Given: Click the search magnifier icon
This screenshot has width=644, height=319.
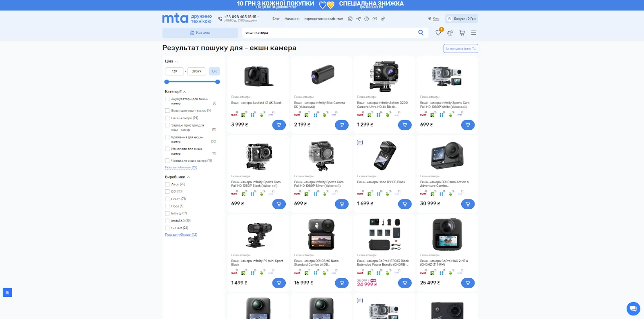Looking at the screenshot, I should click(x=421, y=33).
